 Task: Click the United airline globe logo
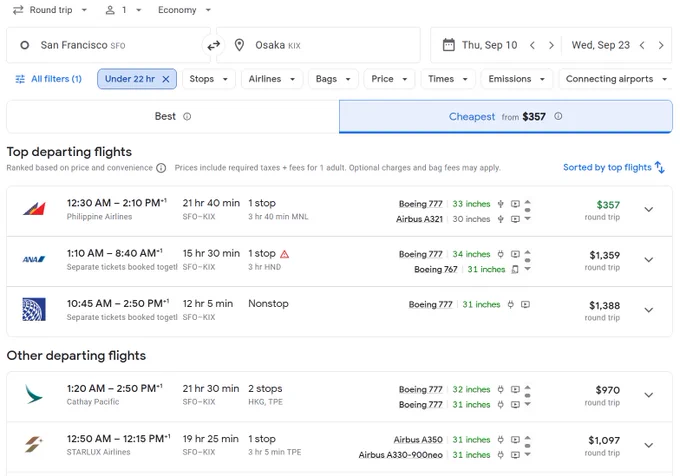34,309
